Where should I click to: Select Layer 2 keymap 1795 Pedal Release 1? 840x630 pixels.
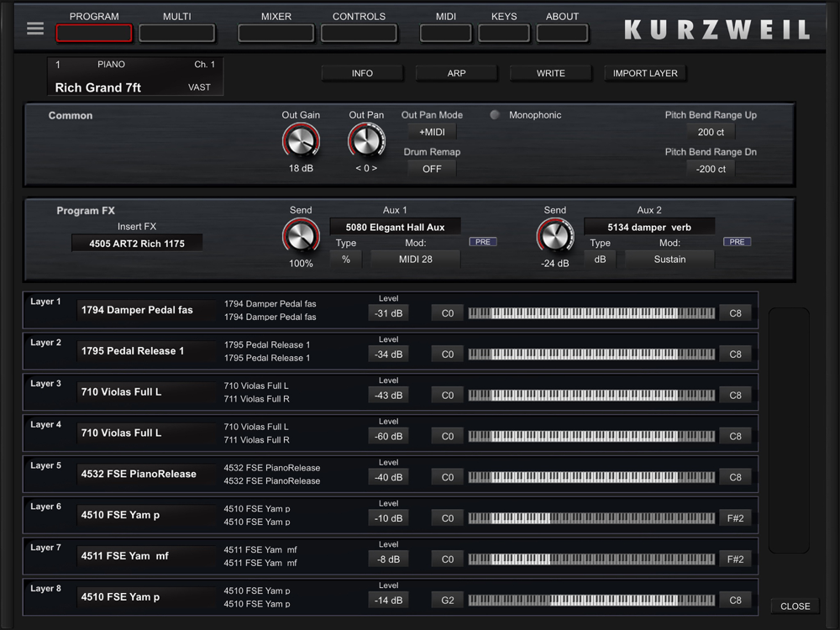click(146, 351)
